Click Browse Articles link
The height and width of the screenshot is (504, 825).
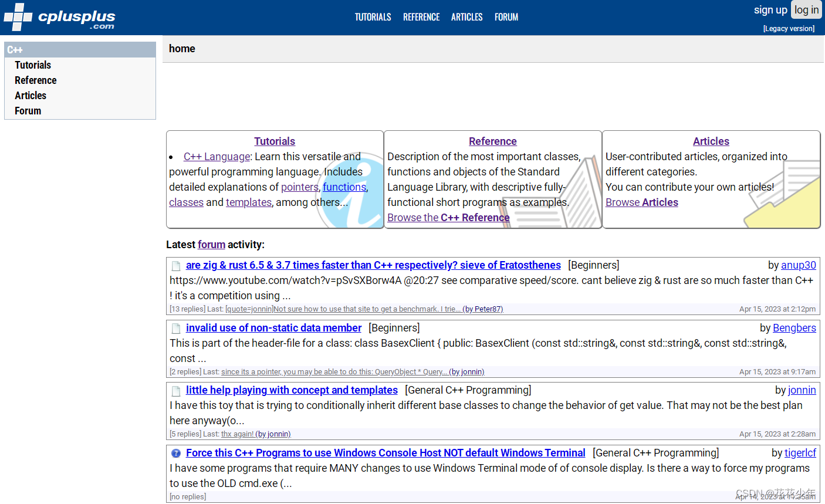click(x=642, y=202)
